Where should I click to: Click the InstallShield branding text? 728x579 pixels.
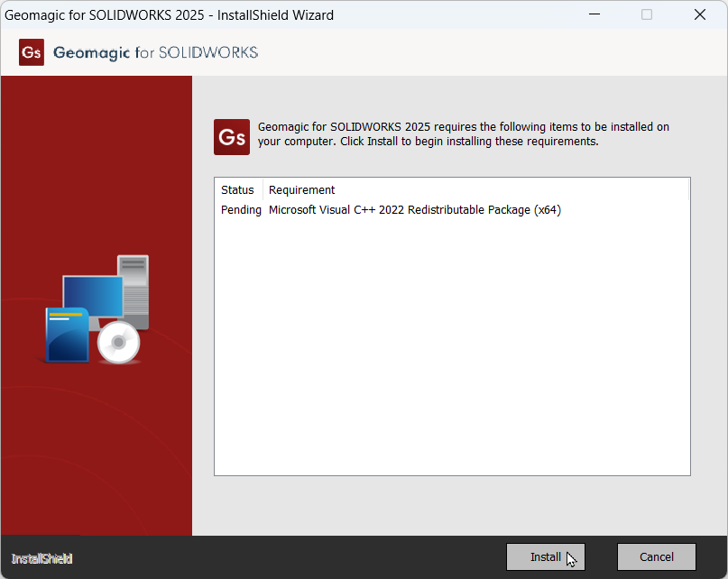click(41, 558)
